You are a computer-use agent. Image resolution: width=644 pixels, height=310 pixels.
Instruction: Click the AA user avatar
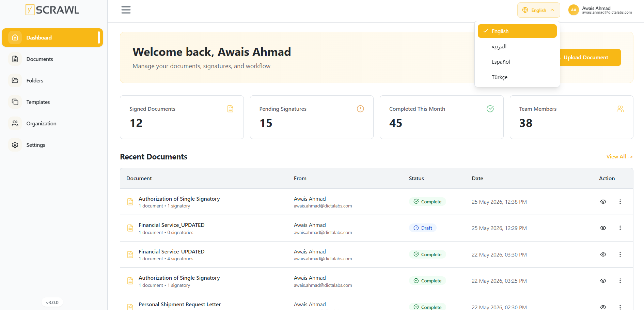point(574,10)
